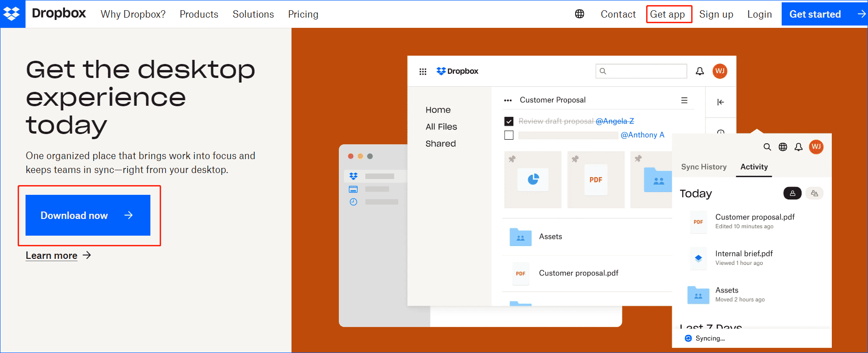Click the globe icon in the Activity panel
The height and width of the screenshot is (353, 868).
pos(783,147)
